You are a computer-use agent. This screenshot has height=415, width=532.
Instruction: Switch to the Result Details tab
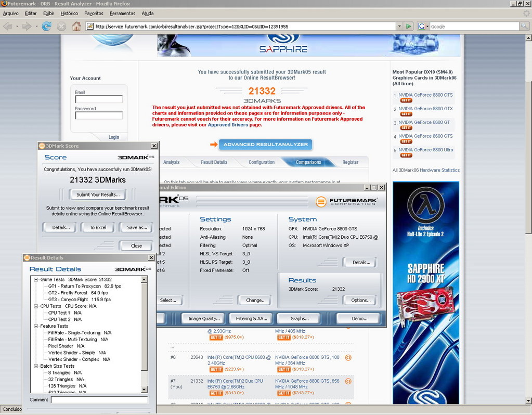[x=214, y=162]
